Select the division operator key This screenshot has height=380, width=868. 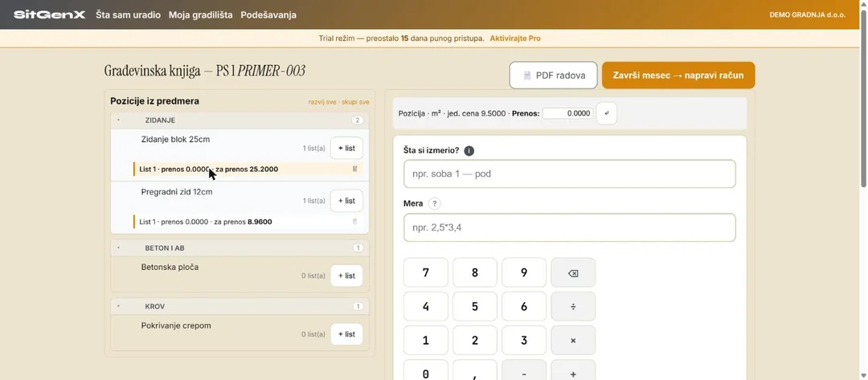(573, 306)
